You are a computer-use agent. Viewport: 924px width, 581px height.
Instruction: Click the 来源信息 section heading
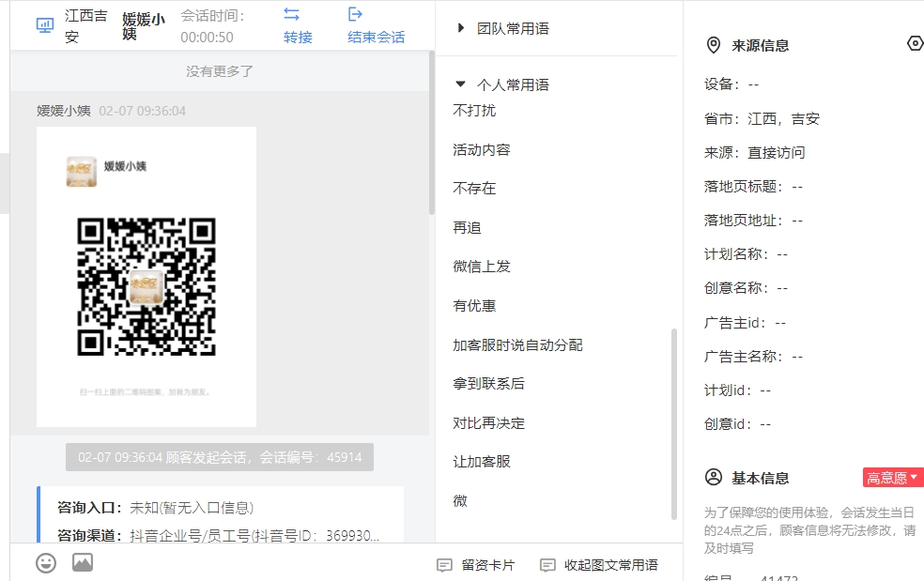coord(761,46)
